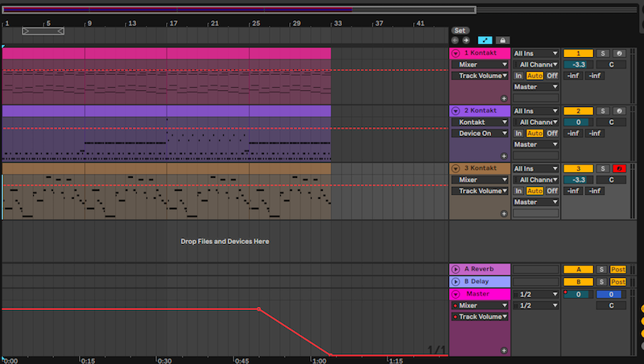Open All Ins input dropdown on track 1
Screen dimensions: 644x364
coord(535,53)
